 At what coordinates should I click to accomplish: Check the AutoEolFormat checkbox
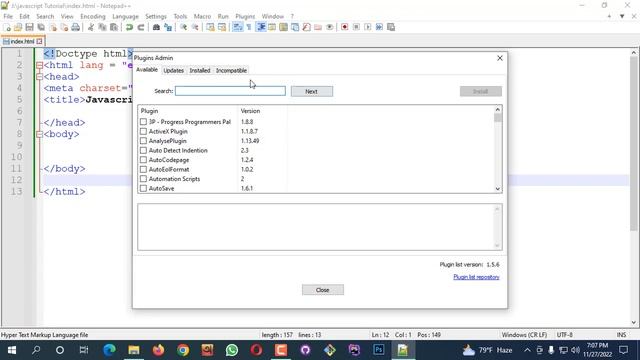coord(143,169)
